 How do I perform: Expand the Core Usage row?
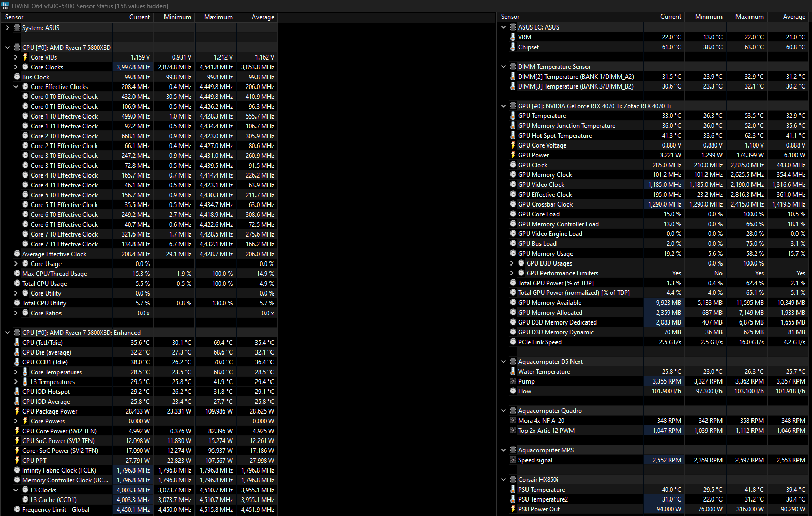pos(16,263)
